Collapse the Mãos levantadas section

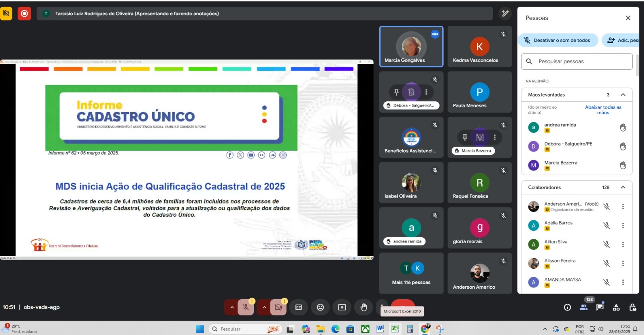coord(623,95)
